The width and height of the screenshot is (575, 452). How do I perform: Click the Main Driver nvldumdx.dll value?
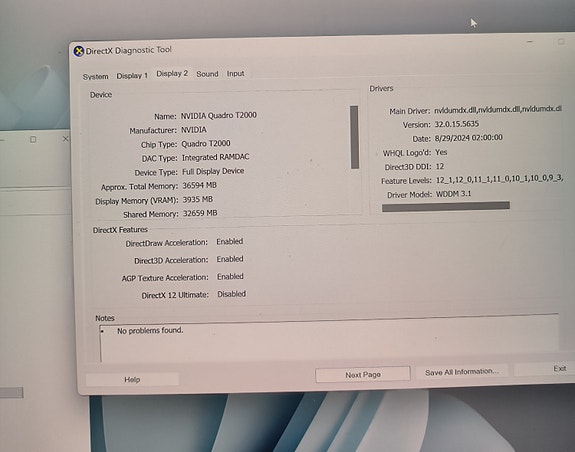(x=498, y=109)
